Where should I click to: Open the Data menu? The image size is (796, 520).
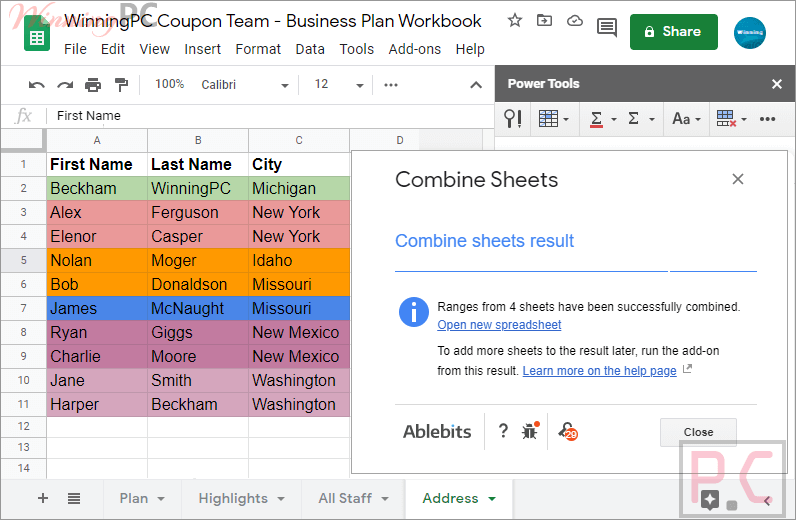coord(310,49)
